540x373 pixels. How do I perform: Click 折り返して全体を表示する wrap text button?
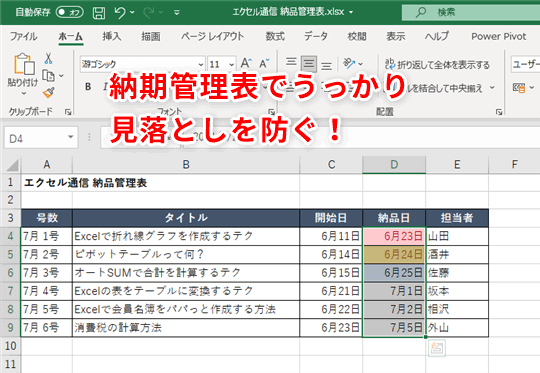(437, 64)
